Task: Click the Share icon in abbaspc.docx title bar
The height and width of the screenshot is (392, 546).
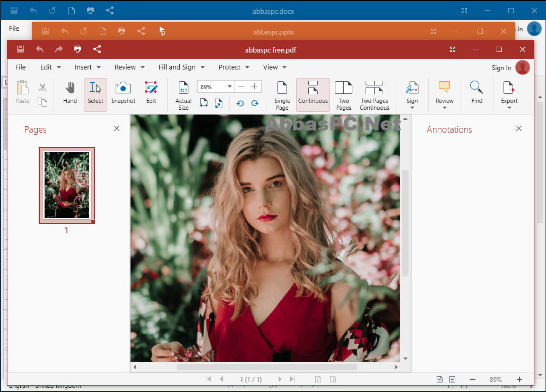Action: [110, 11]
